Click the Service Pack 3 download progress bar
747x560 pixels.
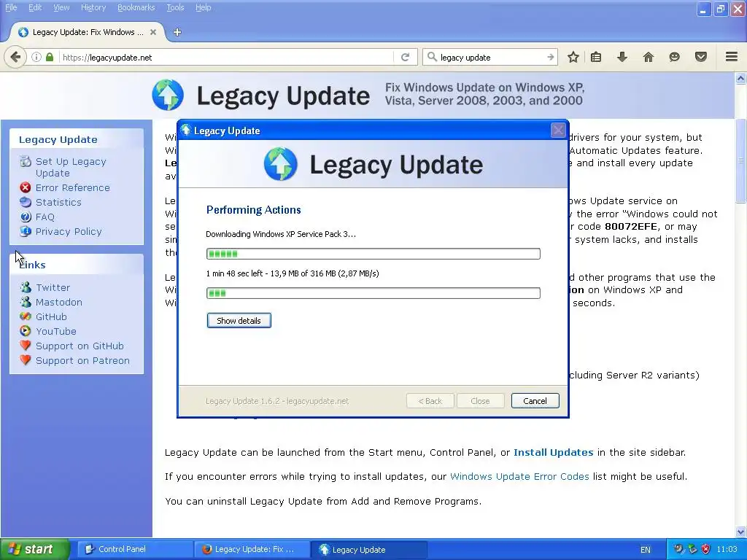pyautogui.click(x=373, y=254)
